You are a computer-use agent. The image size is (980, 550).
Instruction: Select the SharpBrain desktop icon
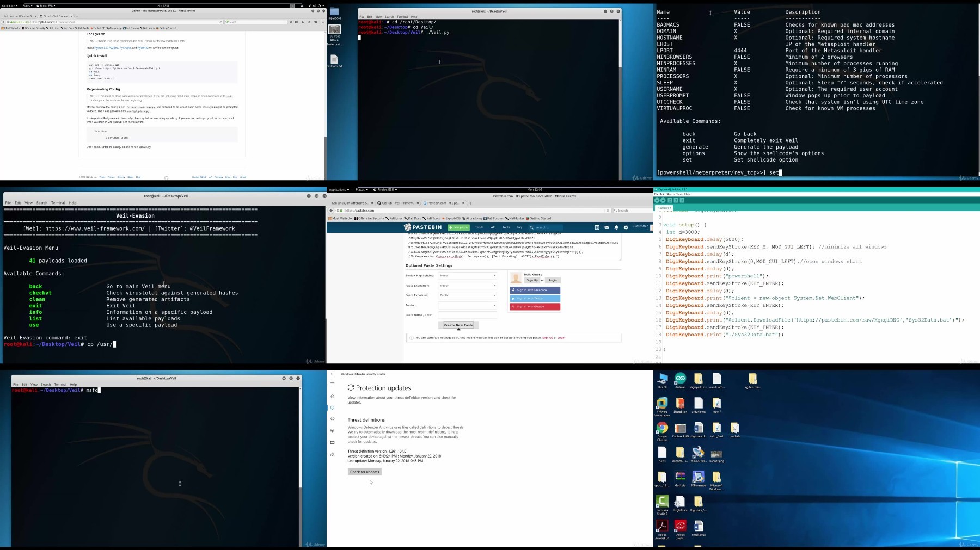pyautogui.click(x=680, y=405)
